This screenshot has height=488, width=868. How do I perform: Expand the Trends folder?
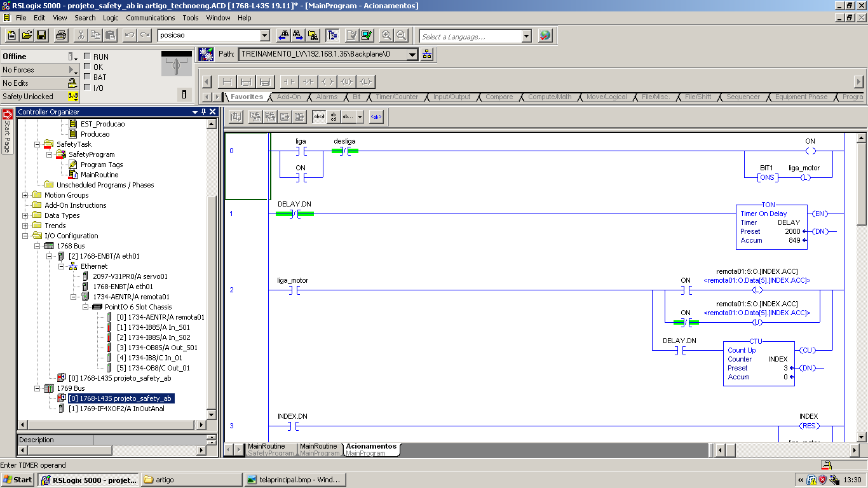tap(25, 226)
